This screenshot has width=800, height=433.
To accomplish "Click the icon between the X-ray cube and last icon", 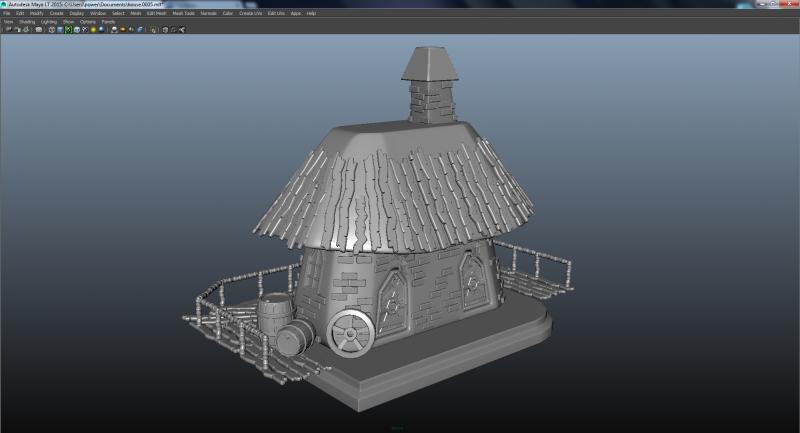I will click(x=173, y=30).
